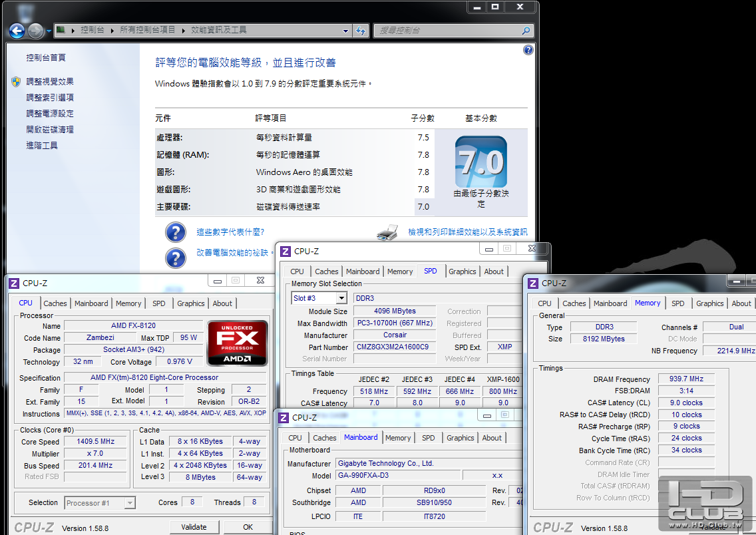Click the refresh icon beside the address bar
The image size is (756, 535).
coord(361,31)
